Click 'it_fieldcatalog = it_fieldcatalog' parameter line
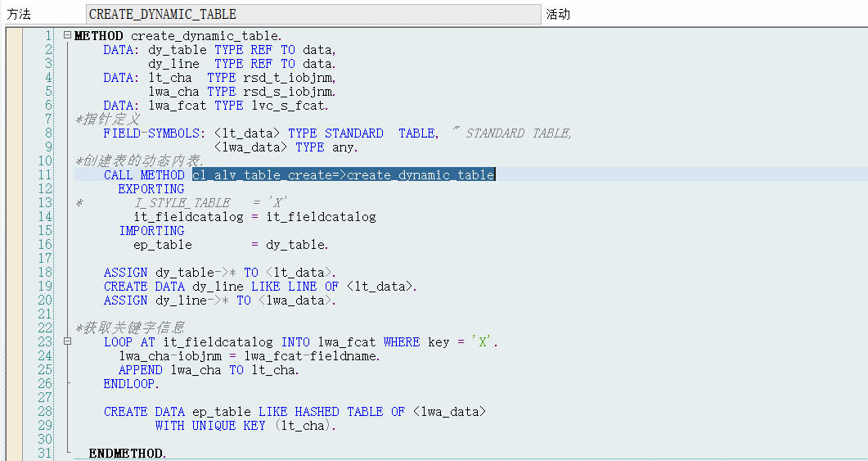The image size is (868, 461). [x=254, y=217]
